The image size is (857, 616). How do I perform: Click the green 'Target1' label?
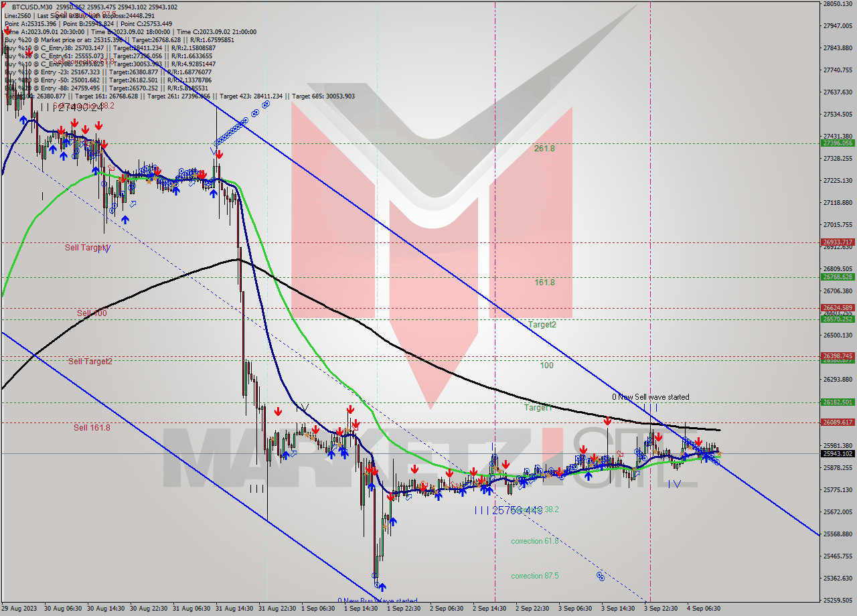(538, 408)
